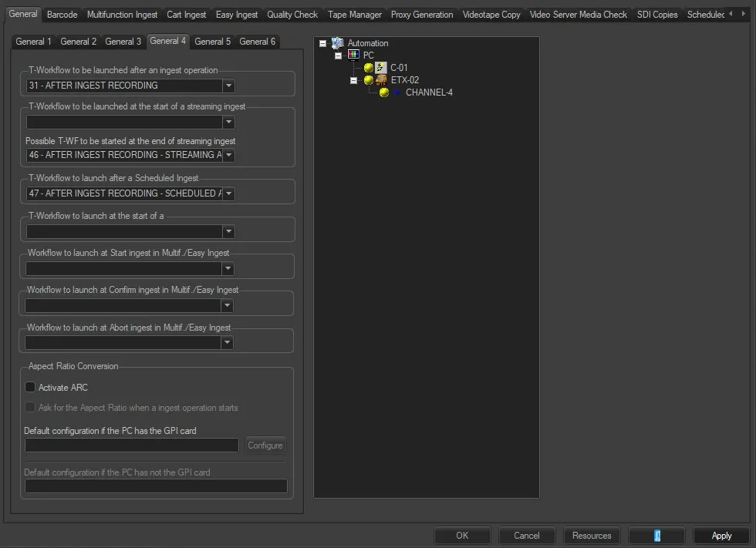
Task: Open the Scheduled Ingest T-Workflow dropdown
Action: click(x=228, y=193)
